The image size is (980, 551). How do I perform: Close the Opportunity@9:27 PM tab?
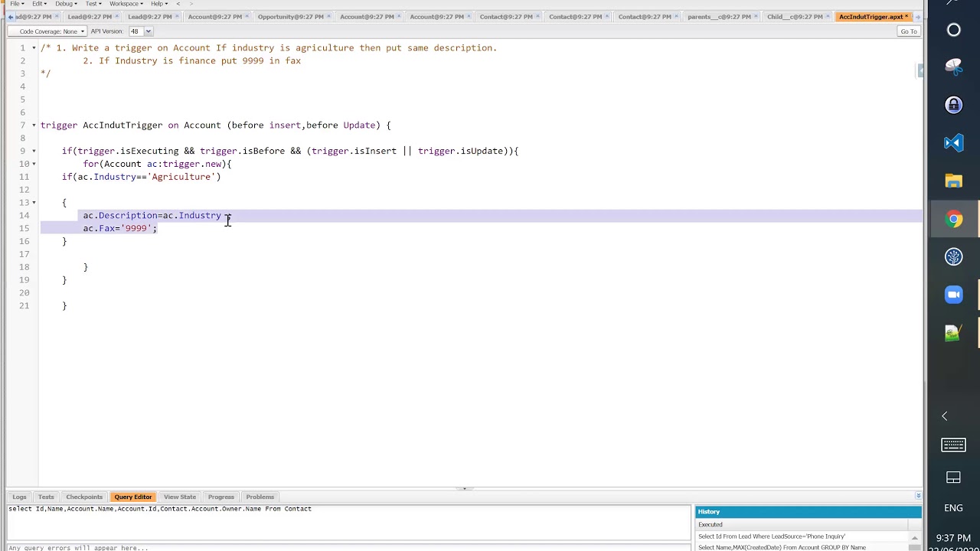pyautogui.click(x=328, y=17)
